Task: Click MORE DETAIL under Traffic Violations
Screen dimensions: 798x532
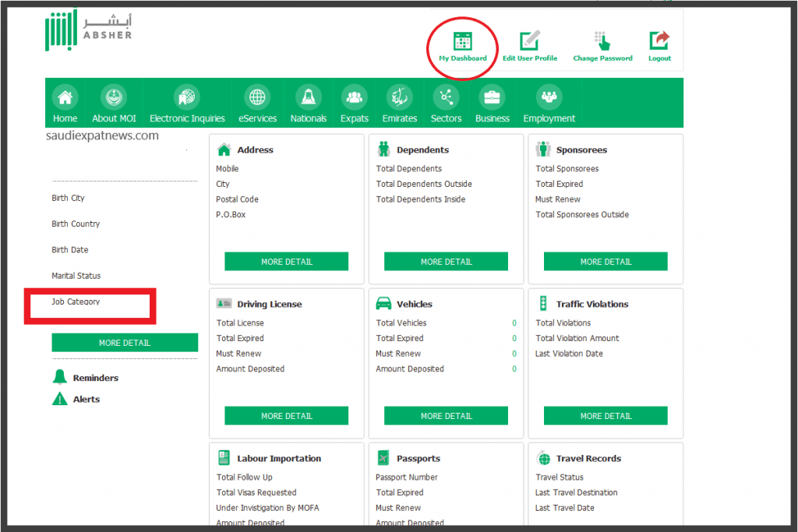Action: pyautogui.click(x=606, y=415)
